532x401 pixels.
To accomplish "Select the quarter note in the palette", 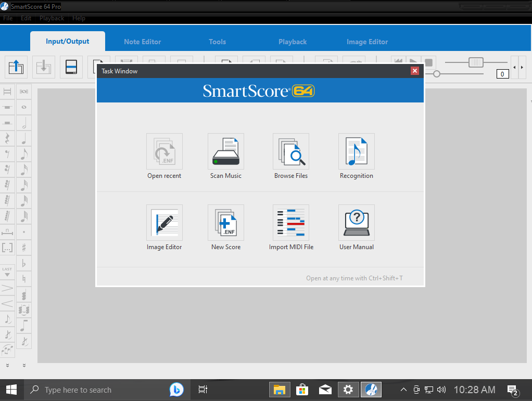I will pos(24,138).
